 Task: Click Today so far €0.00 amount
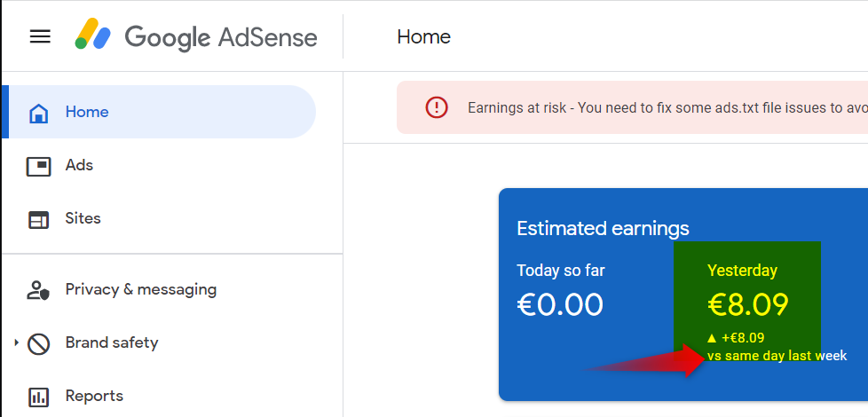click(560, 304)
